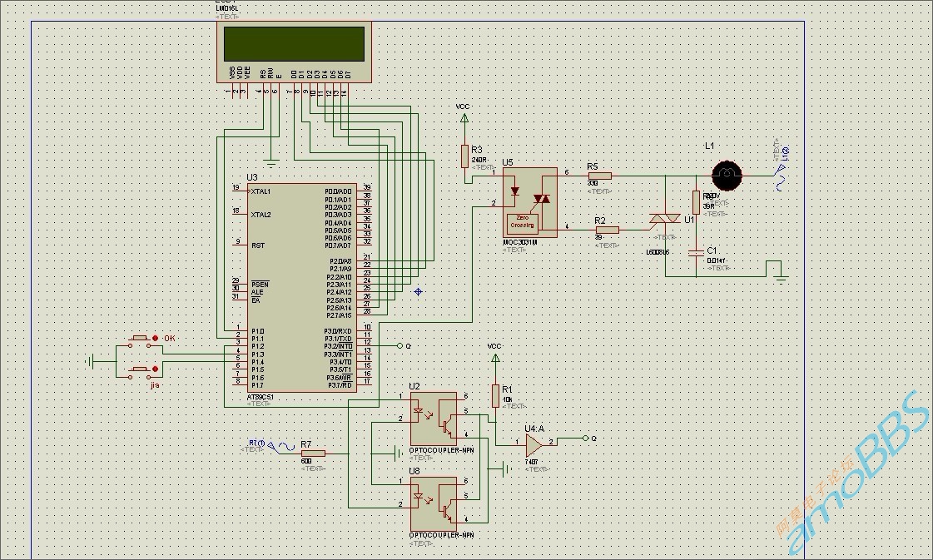Click the OPTOCOUPLER-NPN text under U8

coord(441,536)
